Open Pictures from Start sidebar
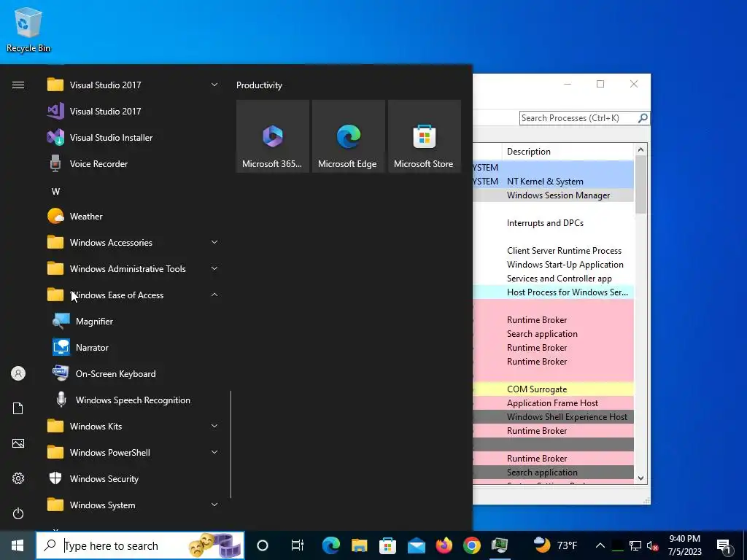This screenshot has height=560, width=747. pos(18,443)
